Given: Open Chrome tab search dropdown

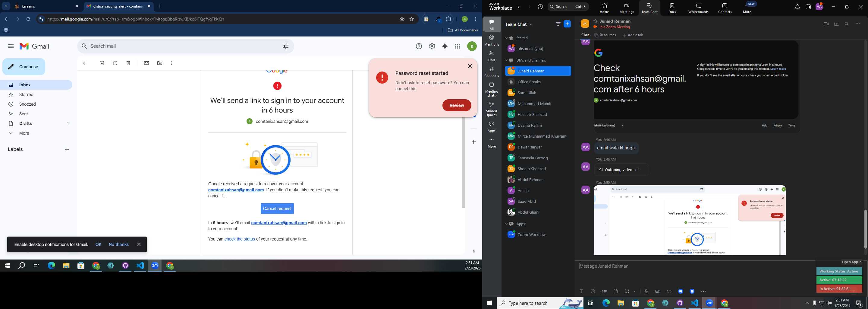Looking at the screenshot, I should pyautogui.click(x=6, y=6).
